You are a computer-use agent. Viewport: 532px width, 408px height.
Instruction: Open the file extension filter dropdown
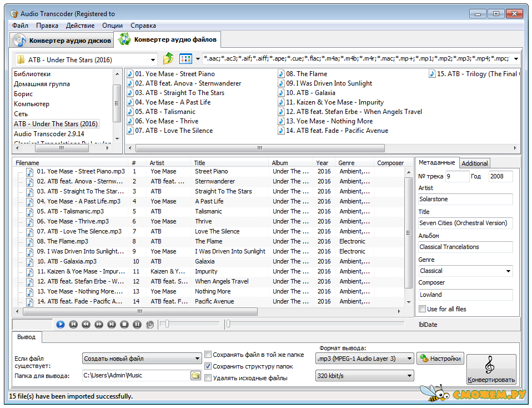pyautogui.click(x=516, y=59)
